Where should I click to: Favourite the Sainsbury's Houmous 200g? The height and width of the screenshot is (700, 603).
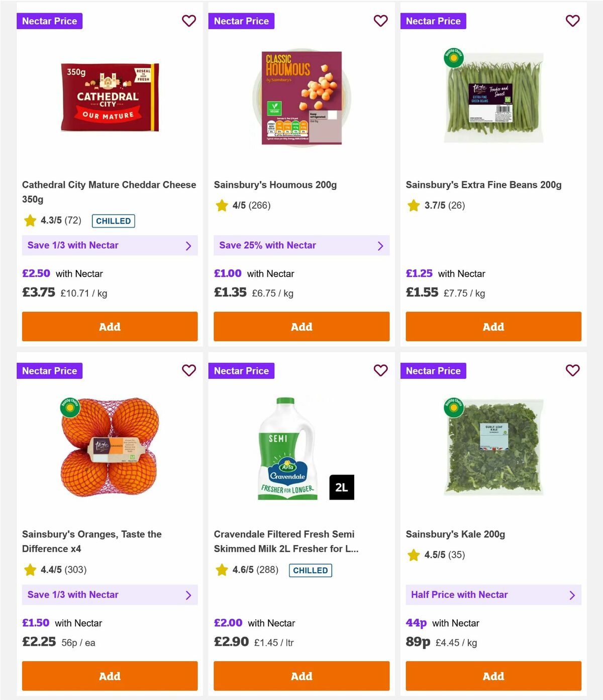[381, 21]
